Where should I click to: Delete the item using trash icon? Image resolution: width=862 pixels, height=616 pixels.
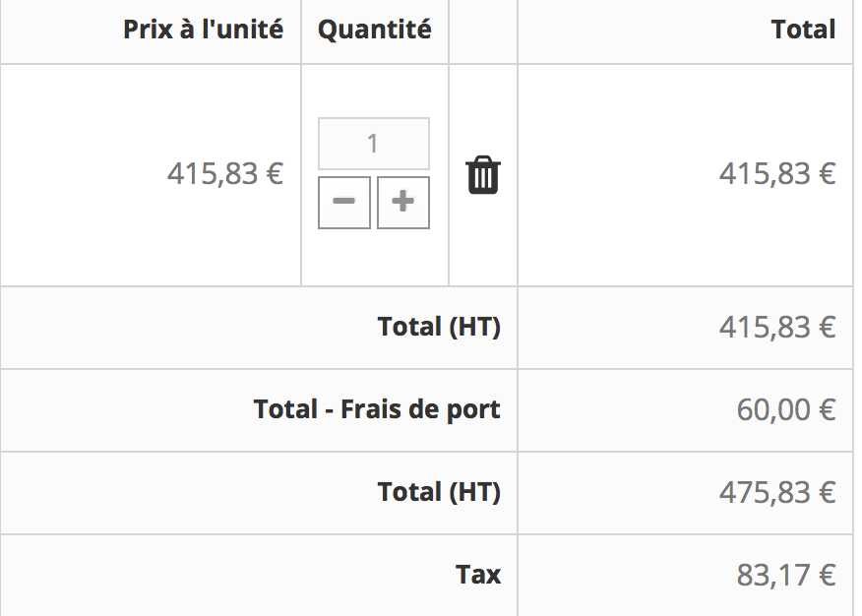[483, 175]
